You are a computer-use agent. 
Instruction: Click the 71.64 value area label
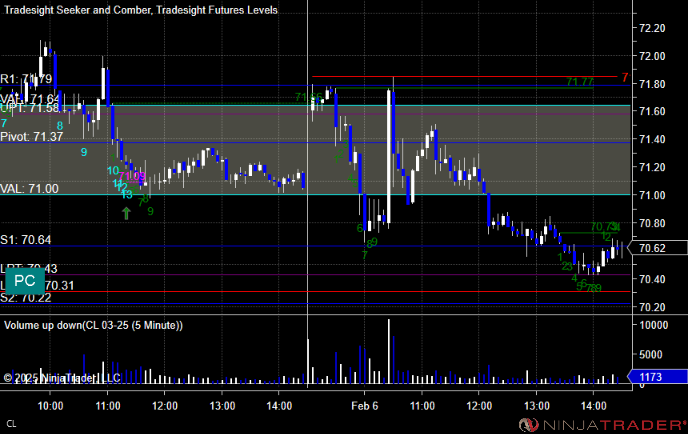30,99
